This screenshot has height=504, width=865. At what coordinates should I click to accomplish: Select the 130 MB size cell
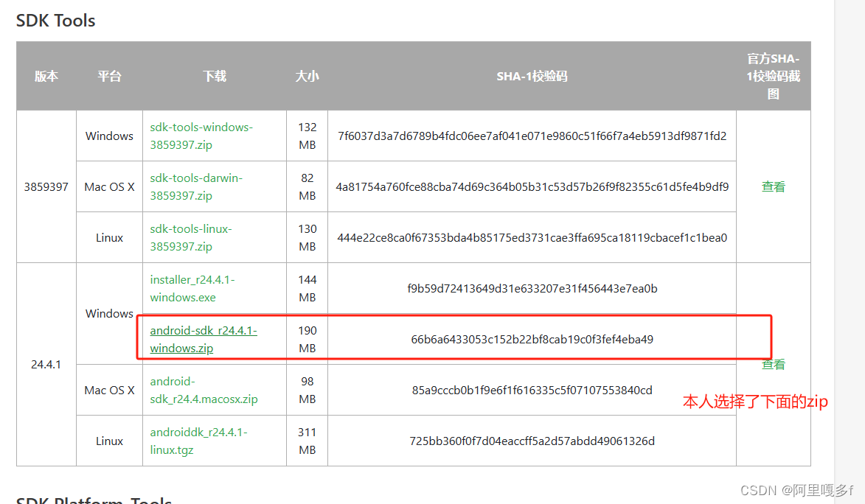(x=308, y=237)
